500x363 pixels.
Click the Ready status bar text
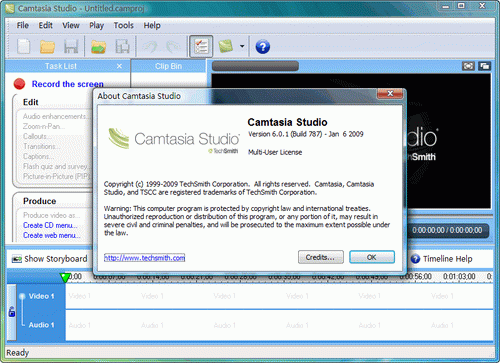click(x=18, y=353)
